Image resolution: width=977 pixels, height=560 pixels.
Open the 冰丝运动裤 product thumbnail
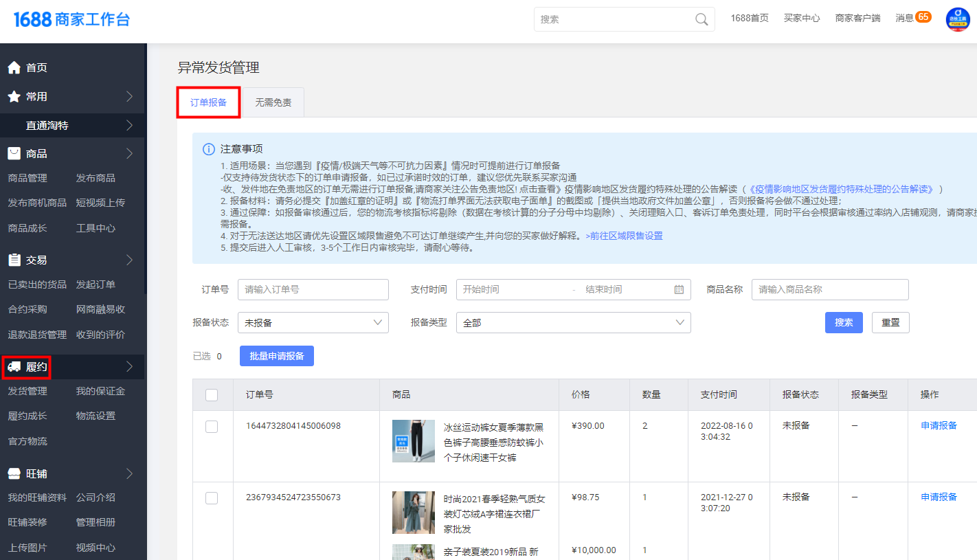click(x=413, y=441)
